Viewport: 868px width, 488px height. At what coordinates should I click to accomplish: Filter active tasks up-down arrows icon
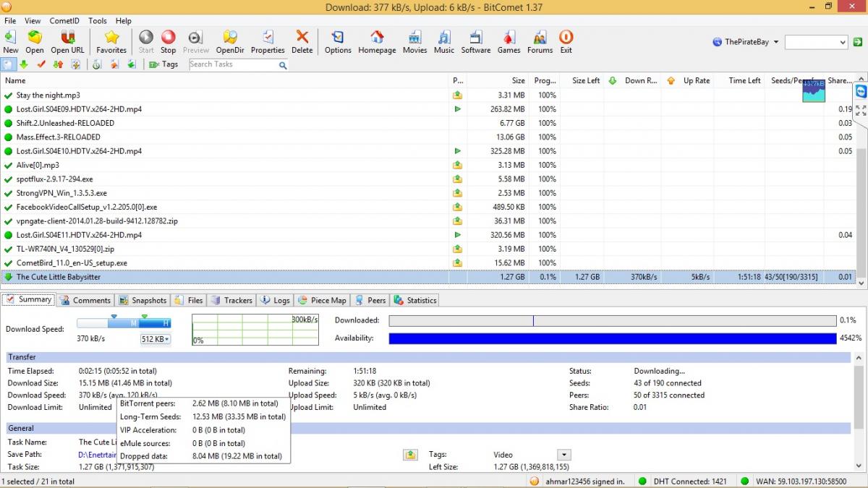[x=59, y=64]
